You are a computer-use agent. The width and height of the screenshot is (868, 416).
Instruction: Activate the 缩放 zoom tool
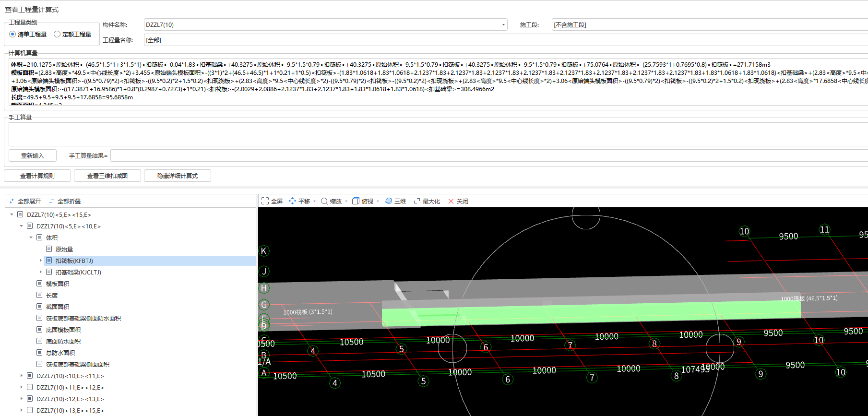331,201
